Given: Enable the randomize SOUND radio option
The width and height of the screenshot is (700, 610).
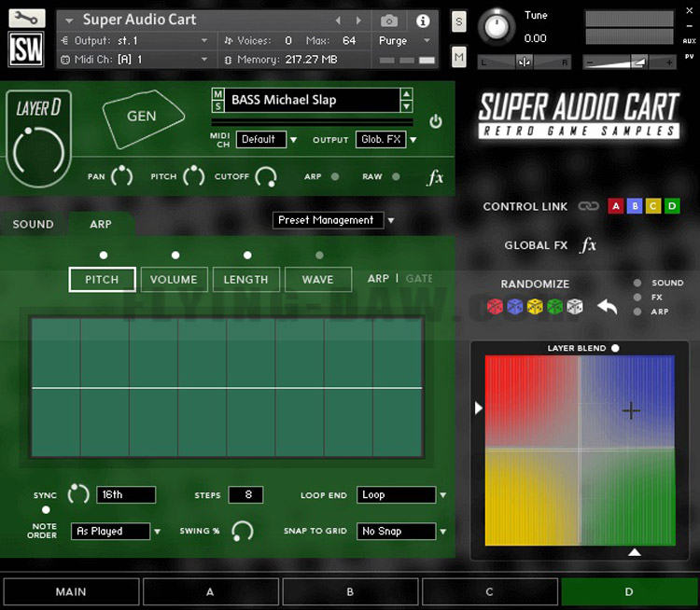Looking at the screenshot, I should pyautogui.click(x=637, y=283).
